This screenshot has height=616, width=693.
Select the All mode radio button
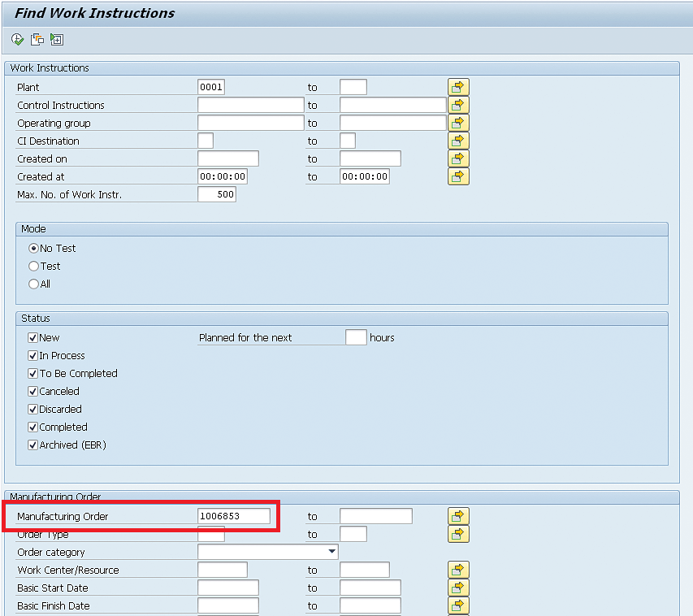(34, 284)
